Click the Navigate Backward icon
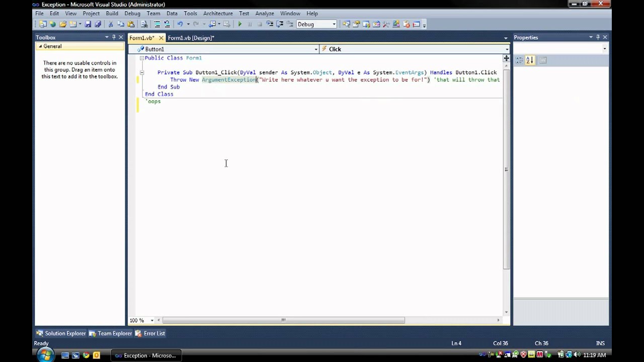 tap(212, 24)
